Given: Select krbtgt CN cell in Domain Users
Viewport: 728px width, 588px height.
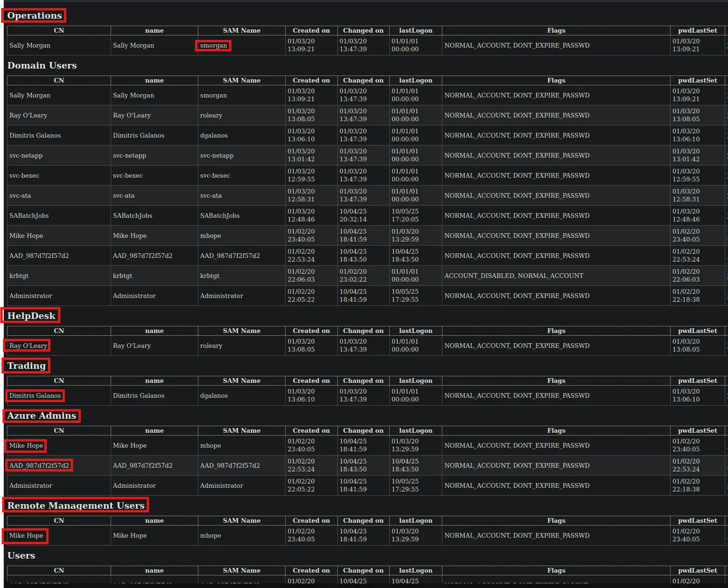Looking at the screenshot, I should (x=19, y=276).
